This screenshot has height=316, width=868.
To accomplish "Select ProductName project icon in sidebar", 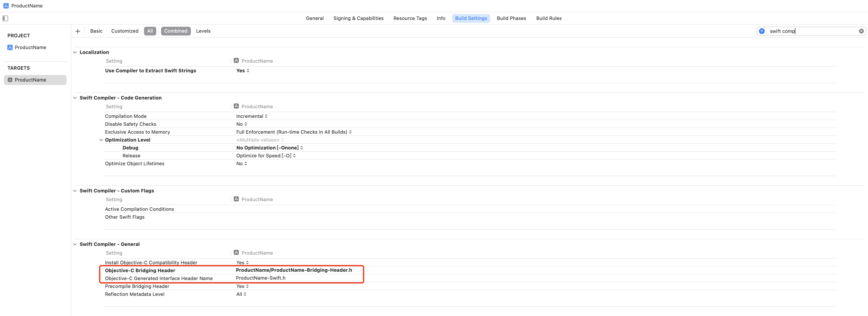I will (x=10, y=48).
